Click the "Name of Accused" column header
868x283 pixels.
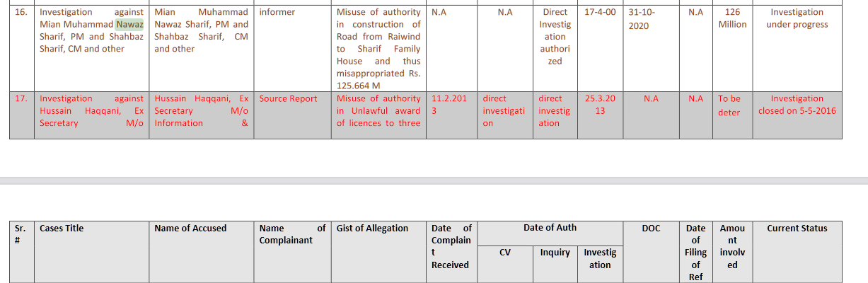pos(202,251)
